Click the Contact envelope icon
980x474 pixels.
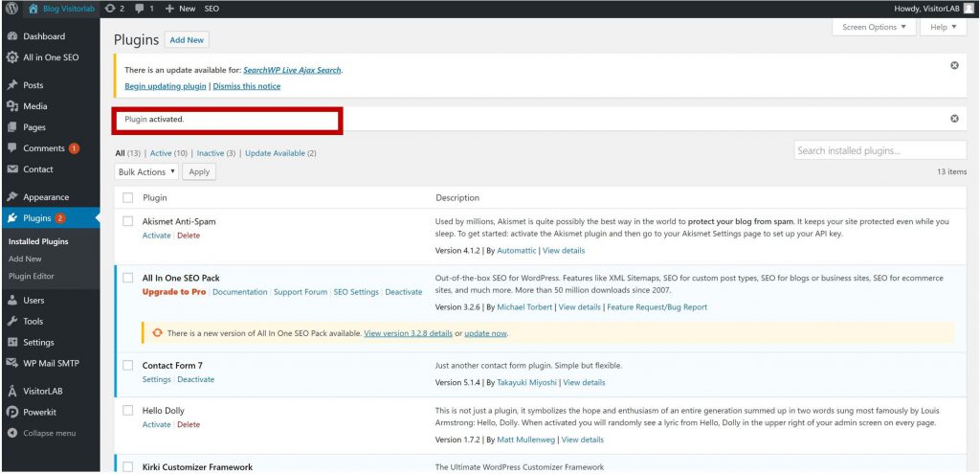pyautogui.click(x=11, y=169)
